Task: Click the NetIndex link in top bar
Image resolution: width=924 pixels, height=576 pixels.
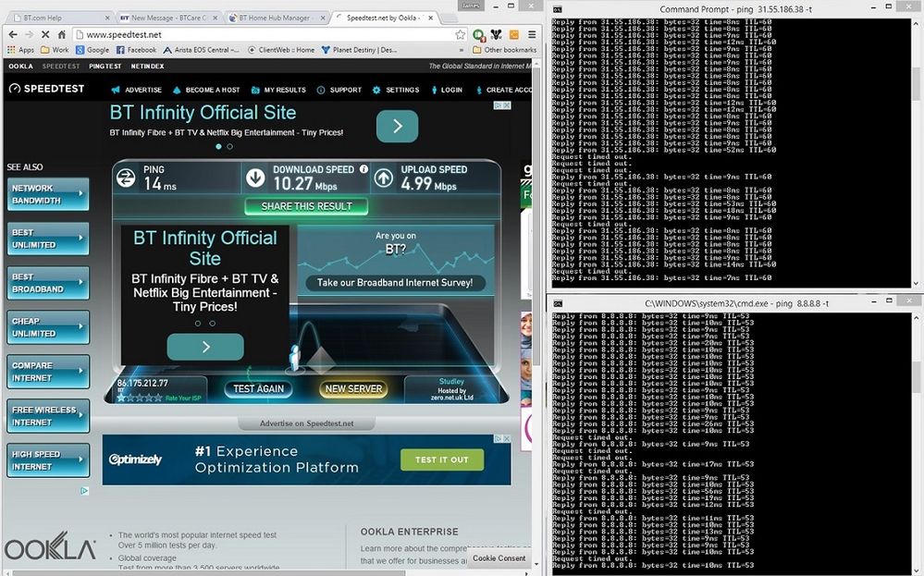Action: click(147, 66)
